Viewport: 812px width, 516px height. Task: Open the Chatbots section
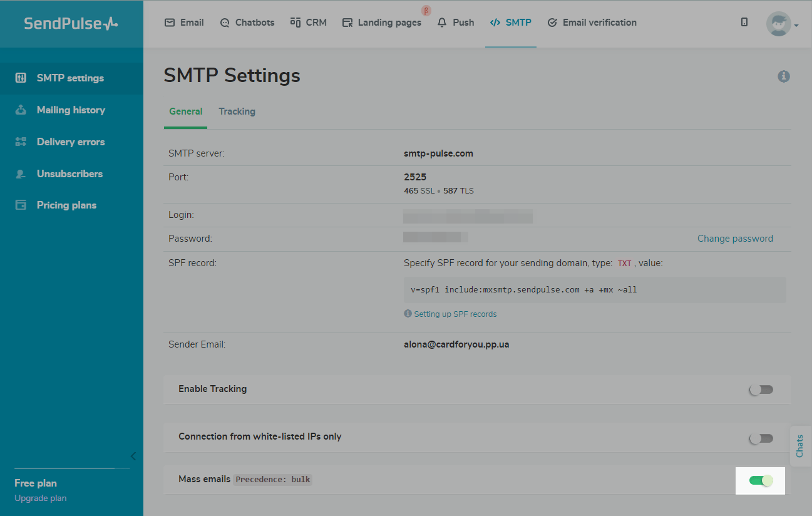[x=247, y=23]
